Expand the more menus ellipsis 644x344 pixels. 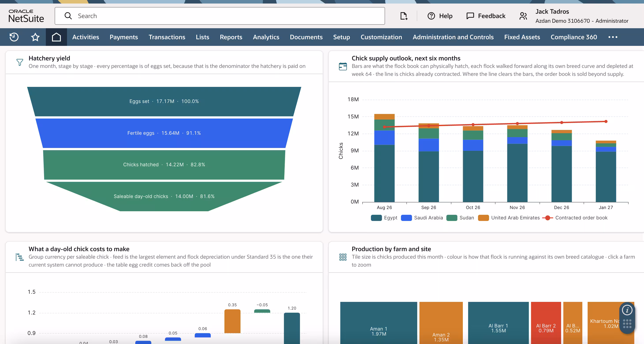click(x=613, y=37)
